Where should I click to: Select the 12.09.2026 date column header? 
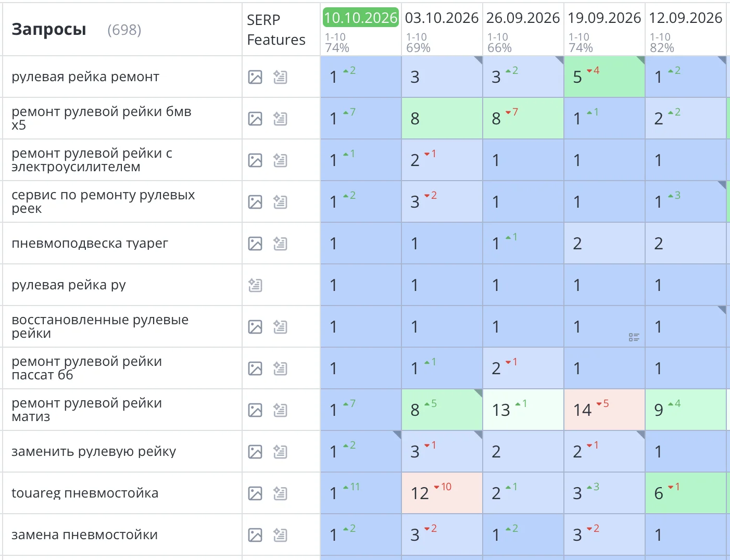685,18
